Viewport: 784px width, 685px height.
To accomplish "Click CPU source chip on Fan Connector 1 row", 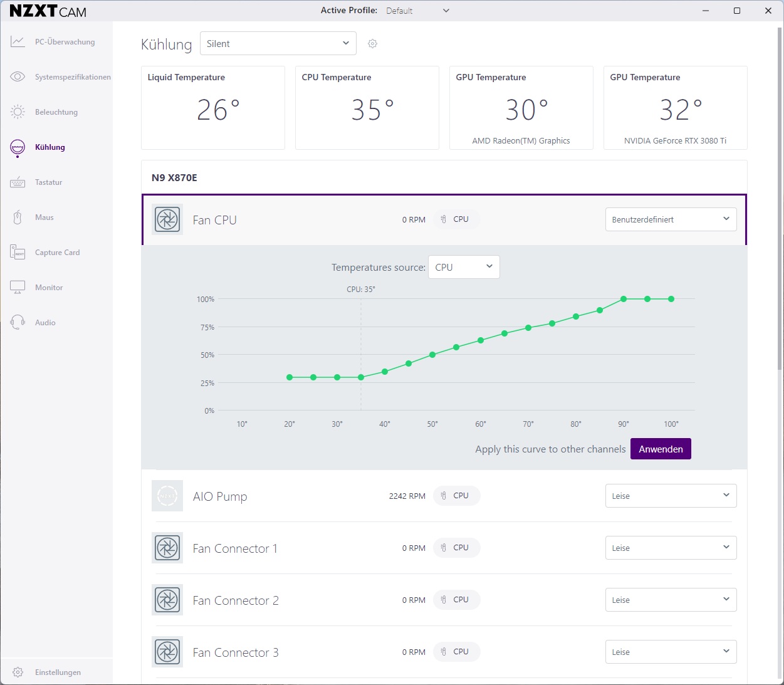I will tap(456, 548).
